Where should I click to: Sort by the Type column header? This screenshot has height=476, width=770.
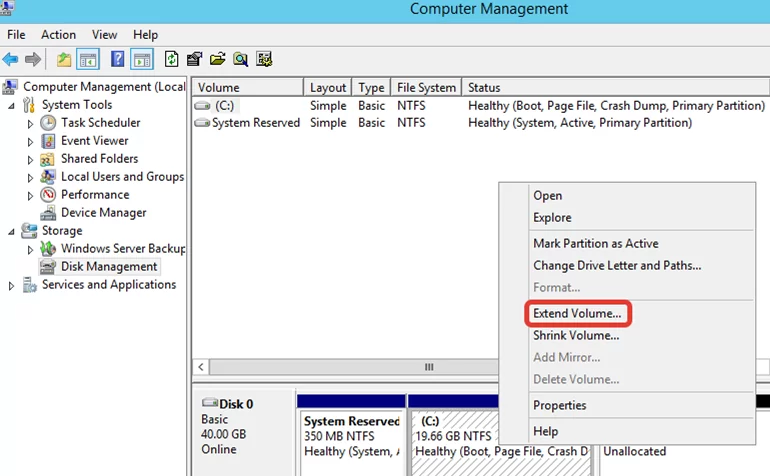(x=371, y=87)
